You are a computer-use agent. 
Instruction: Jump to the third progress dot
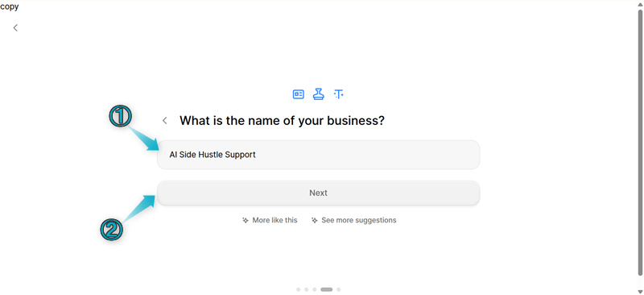pos(314,289)
